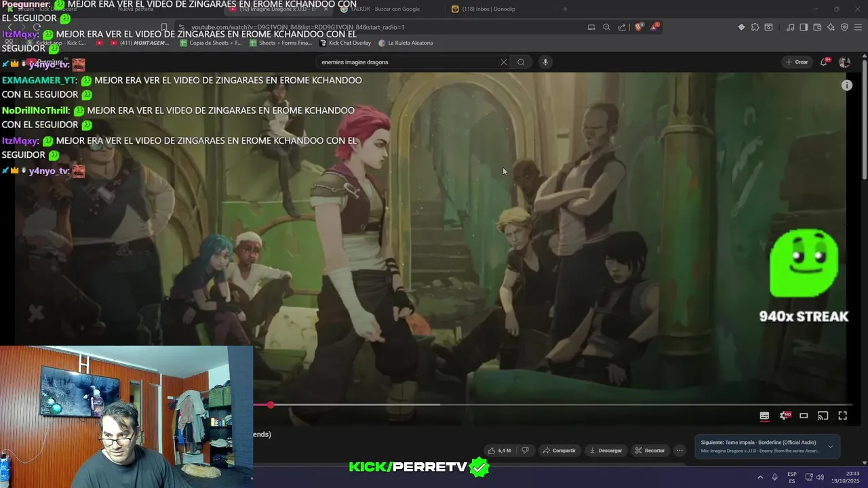The height and width of the screenshot is (488, 868).
Task: Open more actions three-dots menu
Action: pyautogui.click(x=679, y=450)
